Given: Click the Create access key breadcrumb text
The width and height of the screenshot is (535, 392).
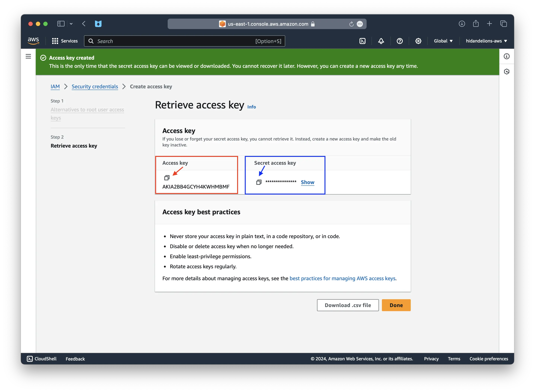Looking at the screenshot, I should tap(151, 87).
